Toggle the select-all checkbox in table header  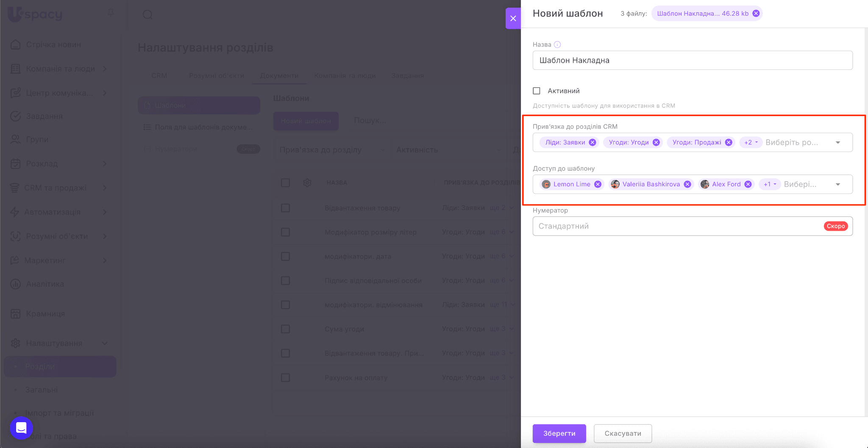(286, 183)
